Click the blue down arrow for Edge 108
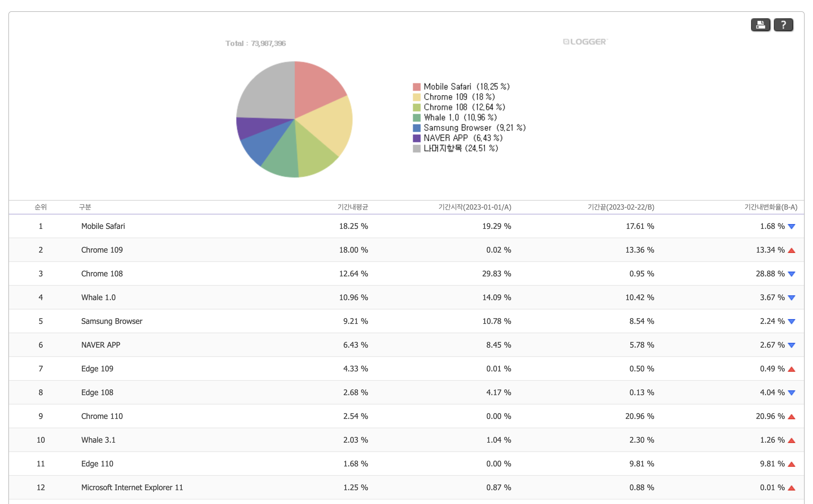 coord(791,393)
